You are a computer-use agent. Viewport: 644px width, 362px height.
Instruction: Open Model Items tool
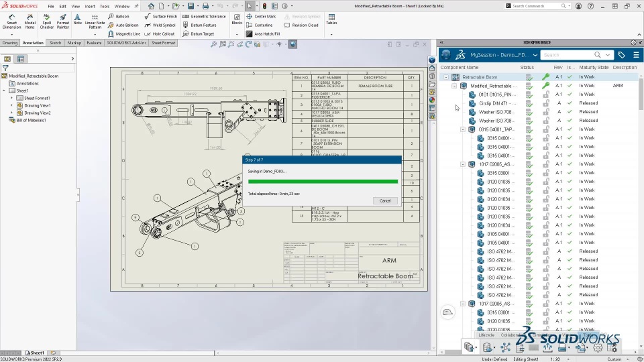[x=30, y=21]
